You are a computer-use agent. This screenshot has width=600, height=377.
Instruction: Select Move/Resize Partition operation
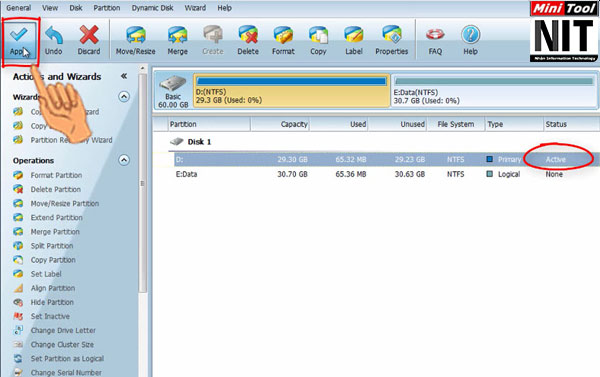[65, 204]
